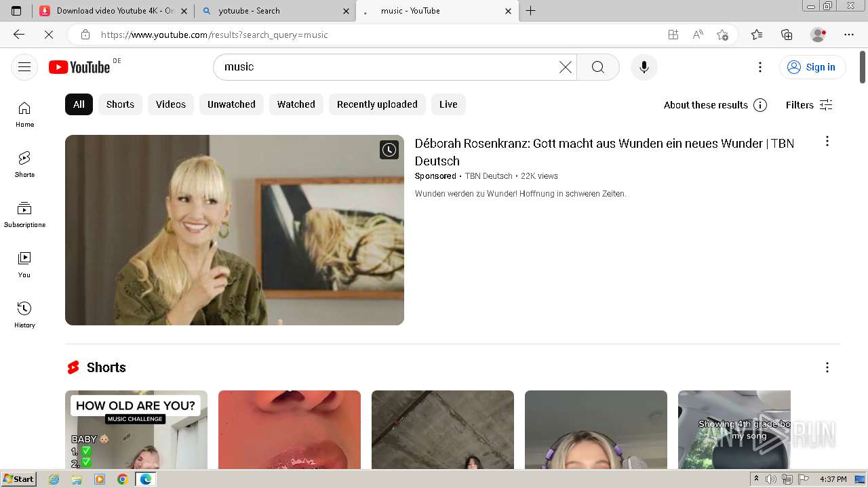This screenshot has width=868, height=488.
Task: Click info icon beside About these results
Action: click(x=760, y=105)
